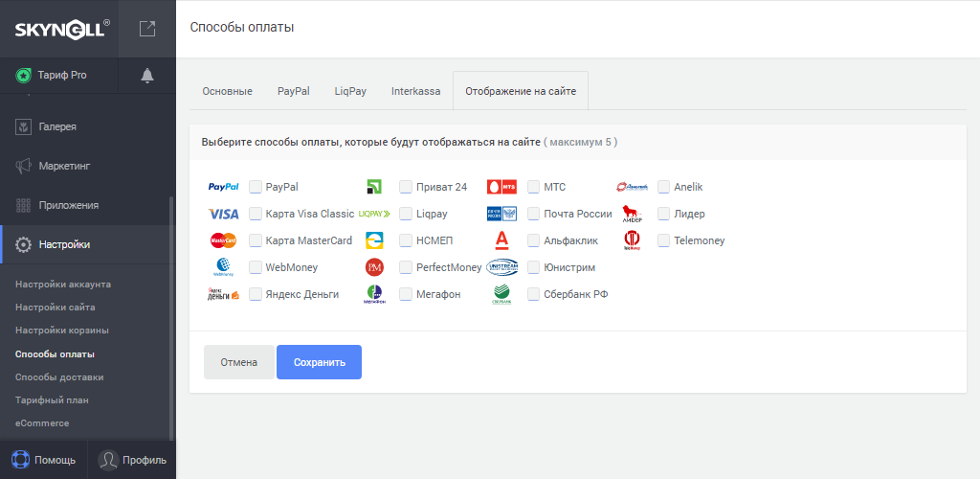
Task: Click the Sberbank logo icon
Action: tap(501, 294)
